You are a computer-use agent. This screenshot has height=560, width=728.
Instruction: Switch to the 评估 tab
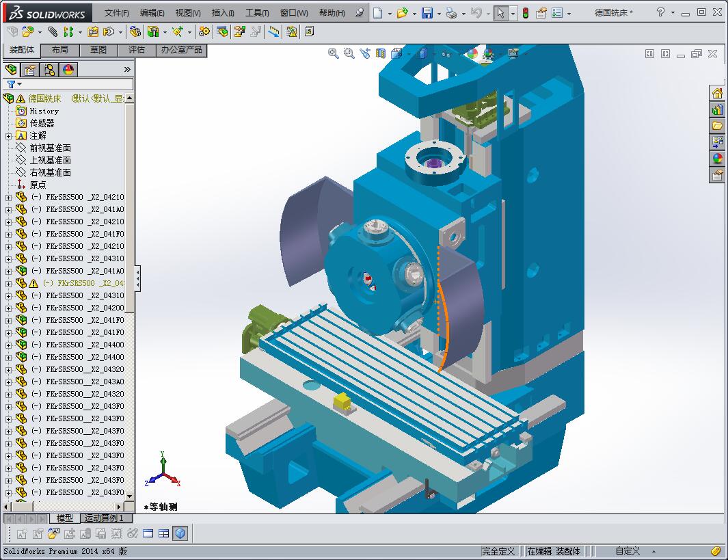tap(137, 50)
